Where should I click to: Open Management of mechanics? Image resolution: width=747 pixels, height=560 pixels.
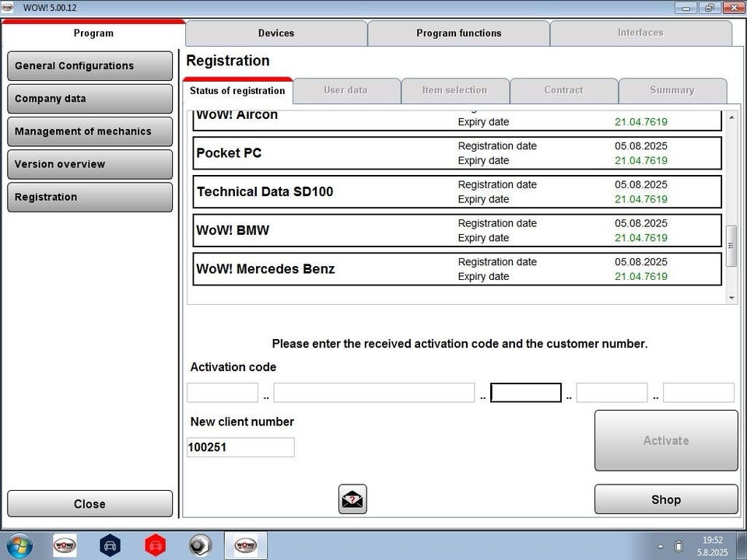(89, 131)
